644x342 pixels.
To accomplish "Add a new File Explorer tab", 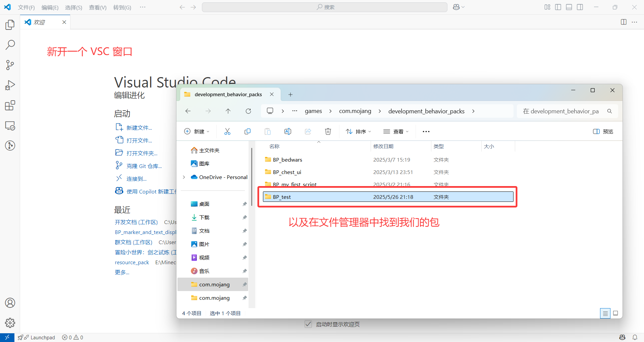I will (290, 95).
